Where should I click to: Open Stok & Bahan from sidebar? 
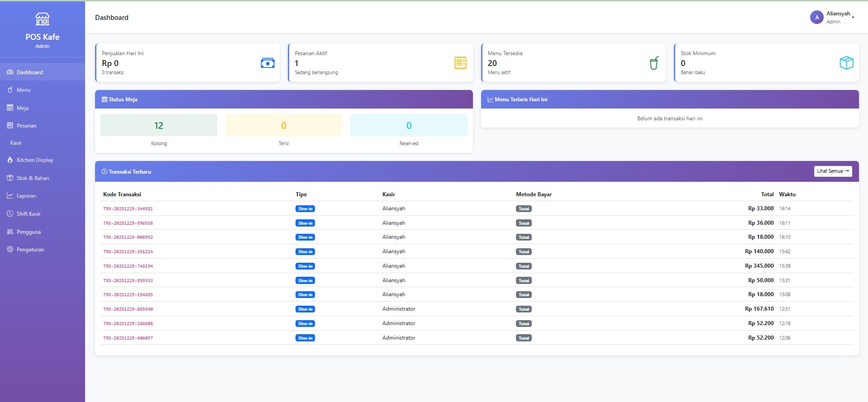[x=33, y=178]
